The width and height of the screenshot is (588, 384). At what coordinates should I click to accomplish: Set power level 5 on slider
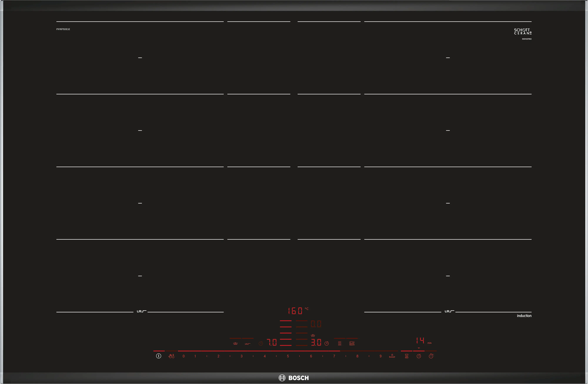tap(288, 356)
